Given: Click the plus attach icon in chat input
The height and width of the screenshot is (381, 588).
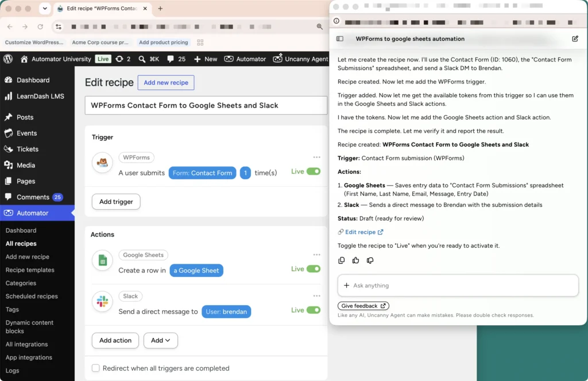Looking at the screenshot, I should coord(346,286).
